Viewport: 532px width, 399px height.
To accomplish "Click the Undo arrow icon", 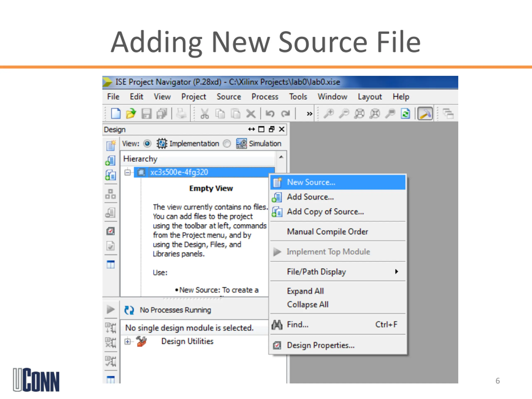I will pos(270,113).
